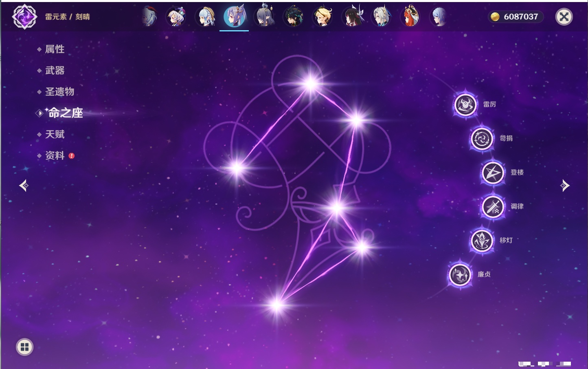Open the 武器 weapon tab
Screen dimensions: 588x369
click(x=55, y=71)
